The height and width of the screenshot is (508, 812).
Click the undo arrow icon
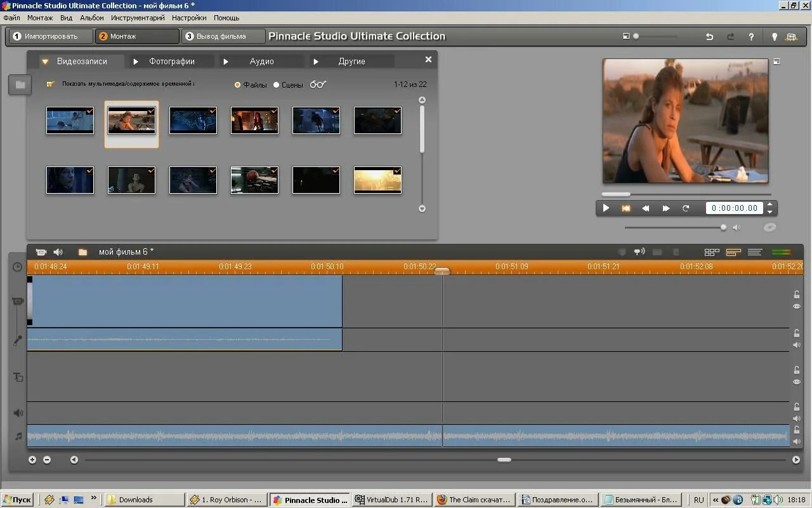(x=709, y=37)
